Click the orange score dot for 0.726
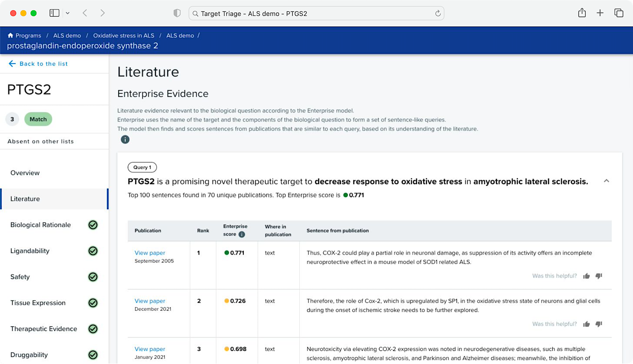The height and width of the screenshot is (364, 633). coord(227,301)
